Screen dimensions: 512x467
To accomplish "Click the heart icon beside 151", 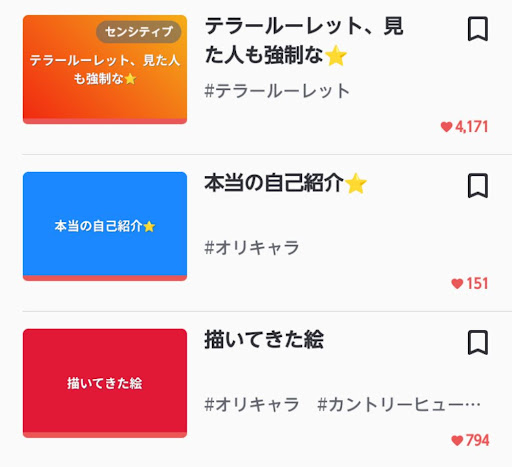I will point(457,284).
